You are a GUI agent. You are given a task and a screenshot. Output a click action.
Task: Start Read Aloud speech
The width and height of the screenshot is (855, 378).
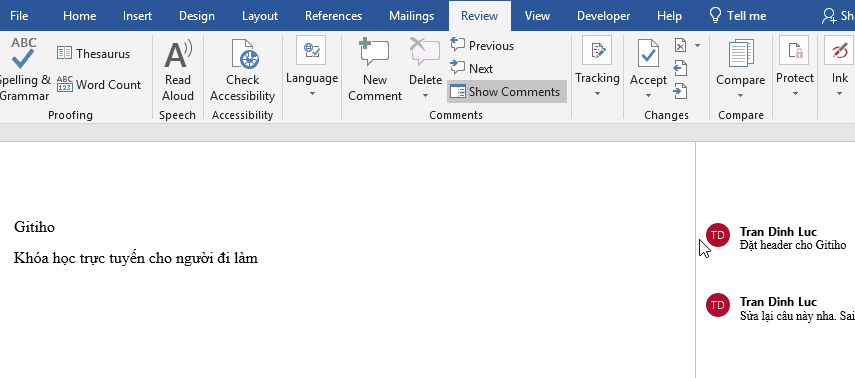point(178,69)
